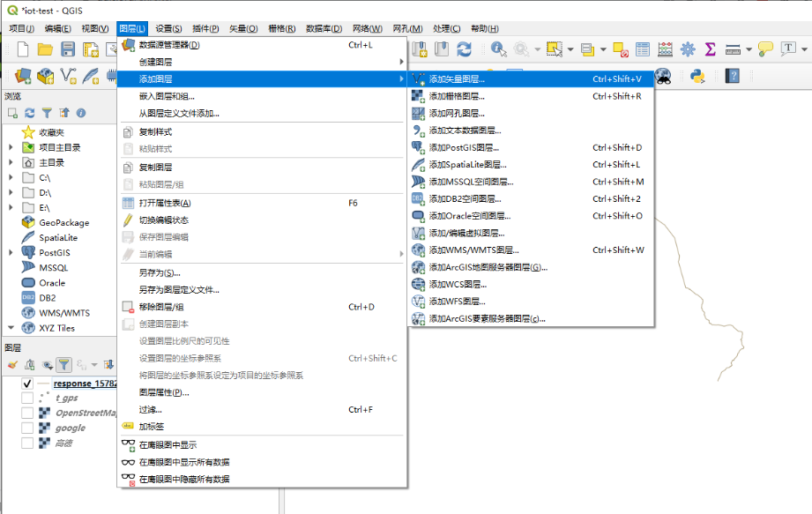Image resolution: width=812 pixels, height=514 pixels.
Task: Expand the 项目主目录 tree node
Action: click(x=11, y=147)
